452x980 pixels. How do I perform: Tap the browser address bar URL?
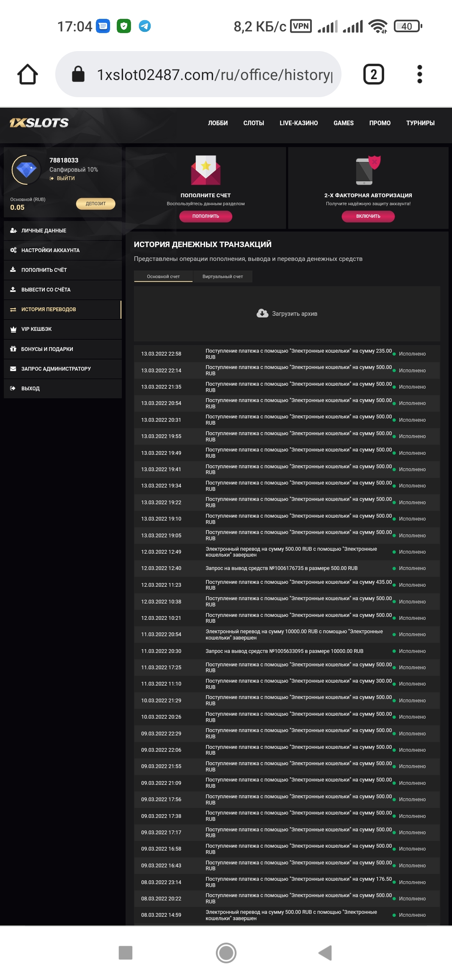(x=214, y=75)
